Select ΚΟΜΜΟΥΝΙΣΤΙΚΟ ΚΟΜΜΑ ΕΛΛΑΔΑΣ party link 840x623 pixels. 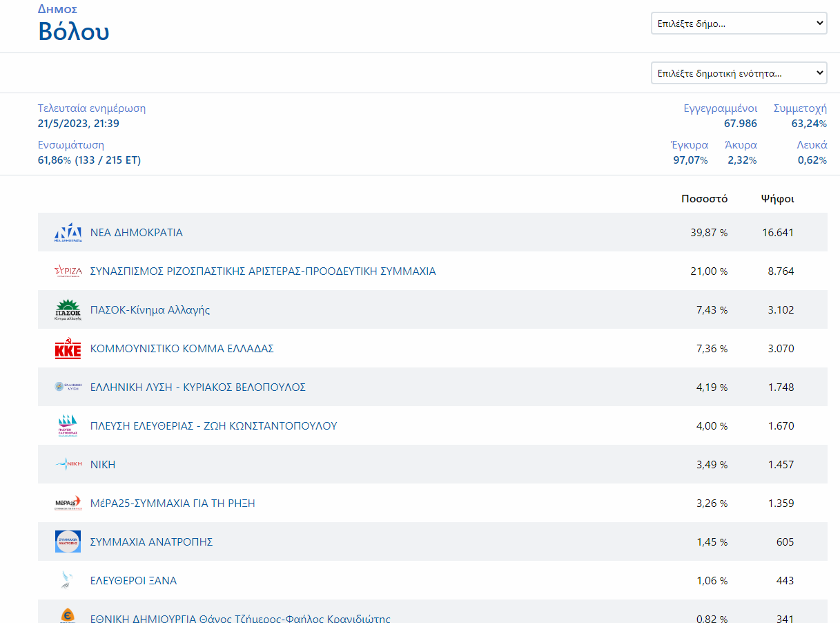[182, 349]
